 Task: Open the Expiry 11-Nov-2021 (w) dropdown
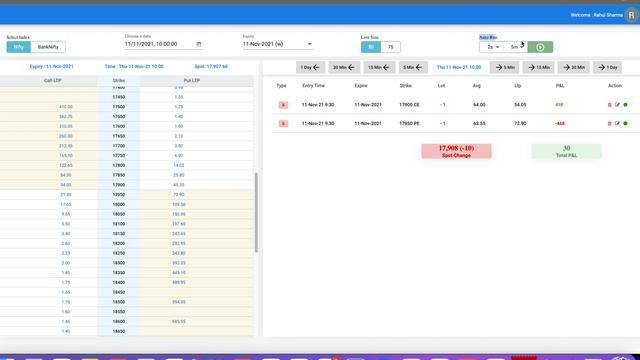click(x=278, y=44)
